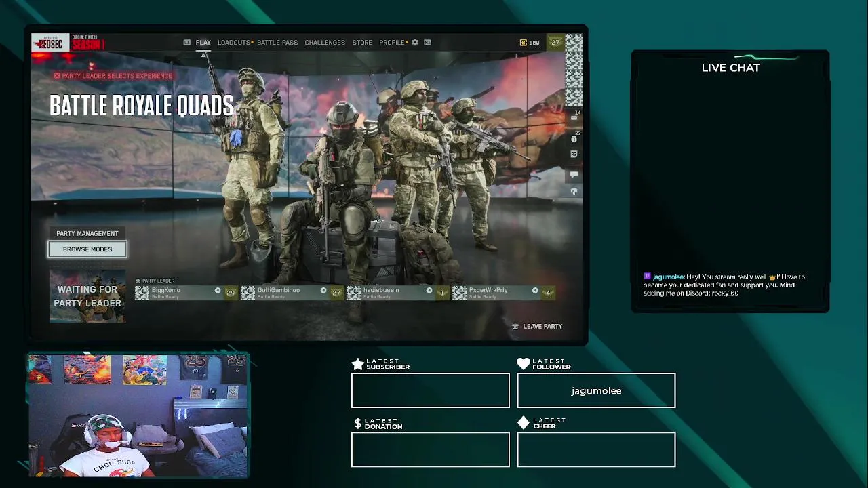The width and height of the screenshot is (868, 488).
Task: Click the PlayStation icon on GottiGambinoo's card
Action: coord(323,291)
